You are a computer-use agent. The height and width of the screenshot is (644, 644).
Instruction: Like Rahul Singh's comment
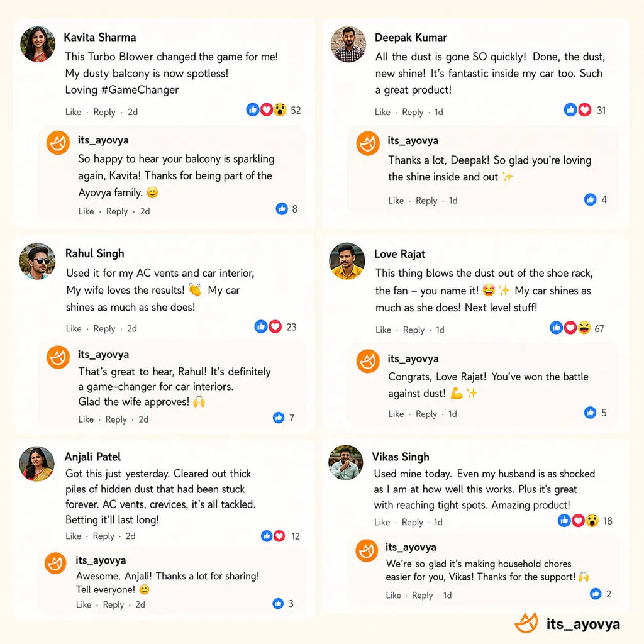tap(74, 328)
